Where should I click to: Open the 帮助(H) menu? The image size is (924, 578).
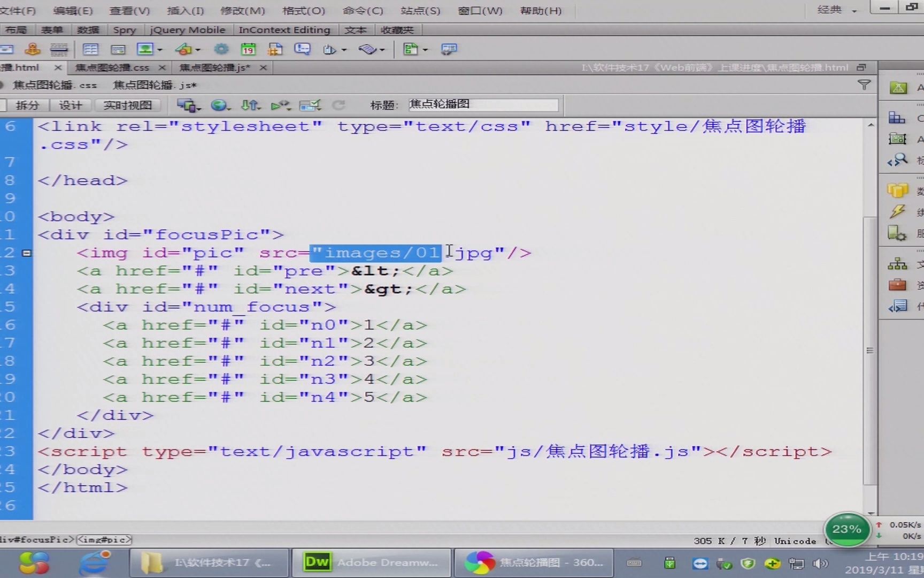tap(541, 11)
